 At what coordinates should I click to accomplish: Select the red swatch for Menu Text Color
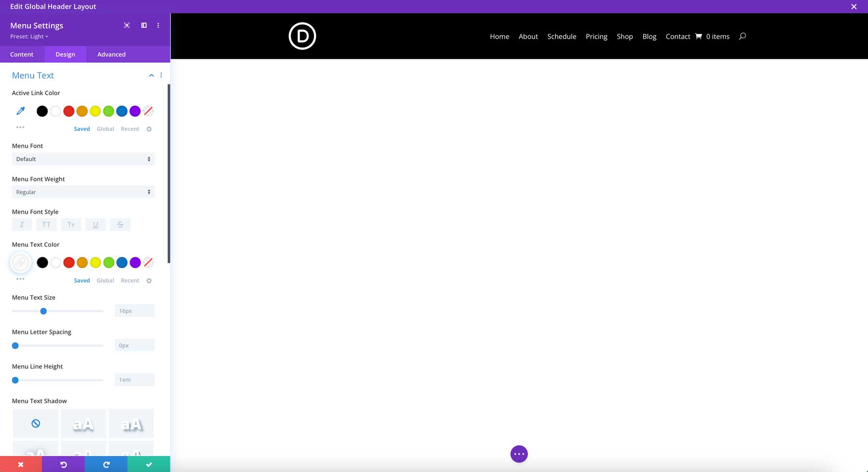pos(69,263)
